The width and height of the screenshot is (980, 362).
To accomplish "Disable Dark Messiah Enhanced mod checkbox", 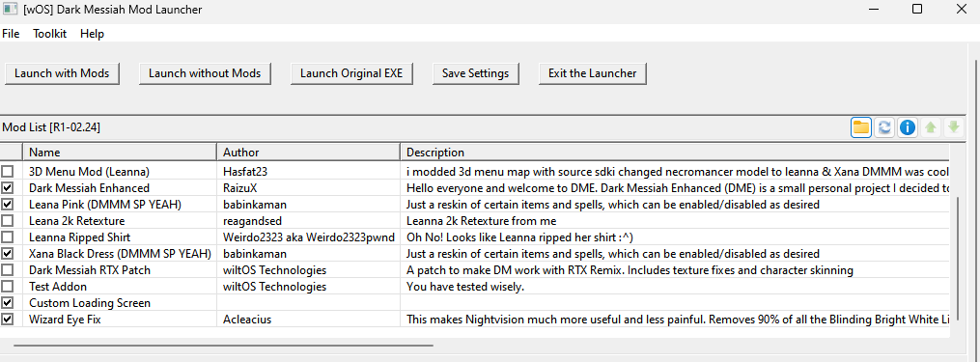I will click(x=8, y=187).
